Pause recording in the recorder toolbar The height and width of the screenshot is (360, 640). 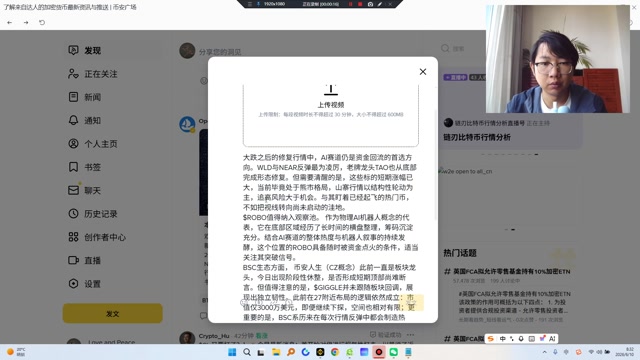point(350,4)
